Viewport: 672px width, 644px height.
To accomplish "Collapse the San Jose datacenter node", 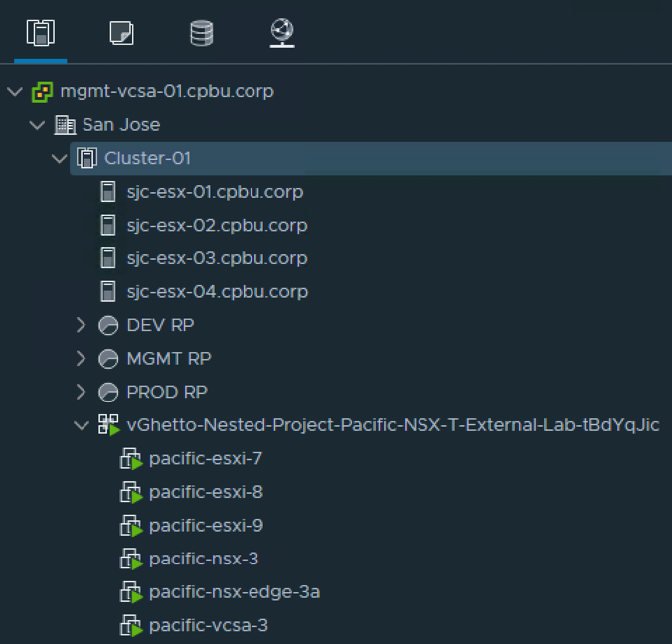I will click(x=37, y=125).
